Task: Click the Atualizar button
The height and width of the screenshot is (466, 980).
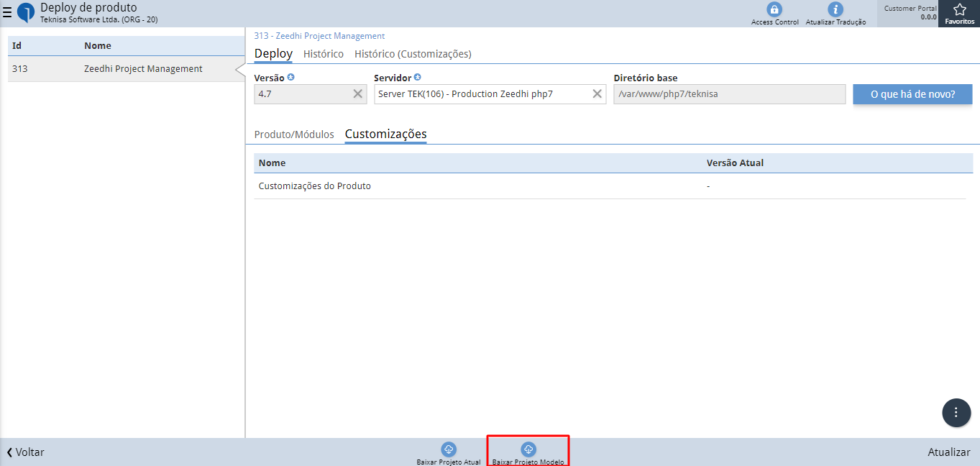Action: tap(949, 452)
